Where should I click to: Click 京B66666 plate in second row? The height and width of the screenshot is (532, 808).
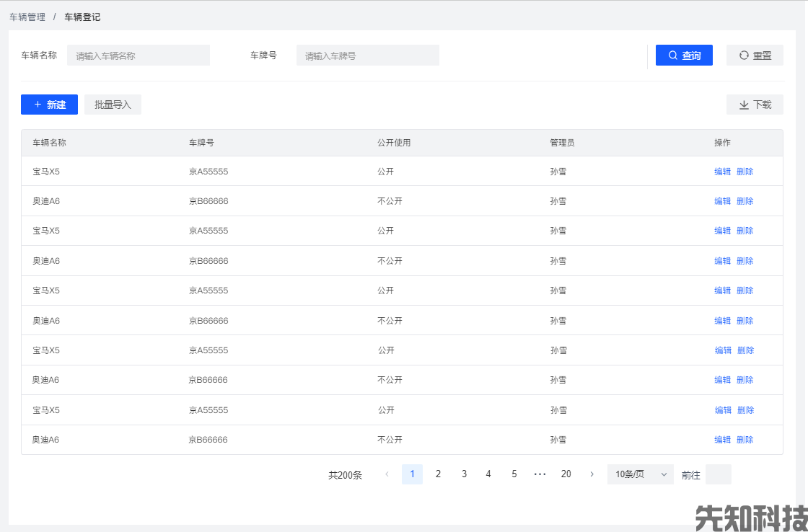tap(208, 201)
